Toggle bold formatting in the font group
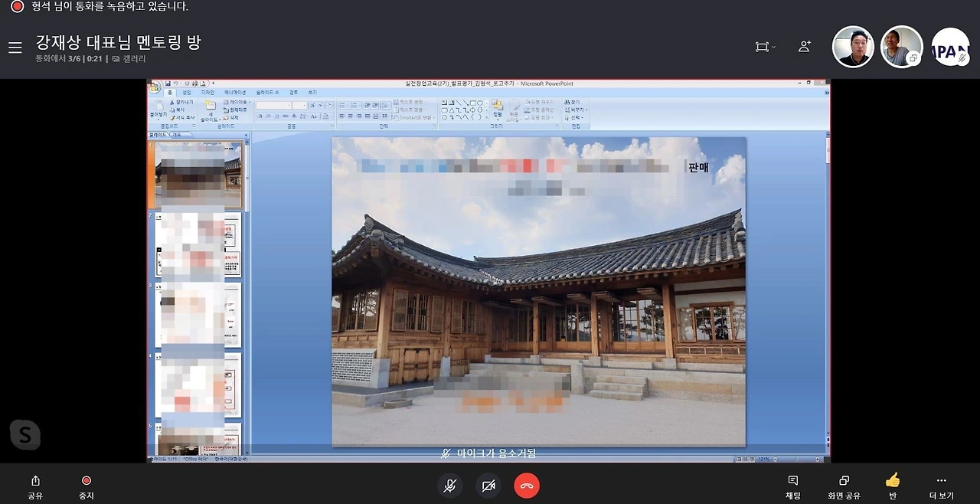 pyautogui.click(x=260, y=116)
